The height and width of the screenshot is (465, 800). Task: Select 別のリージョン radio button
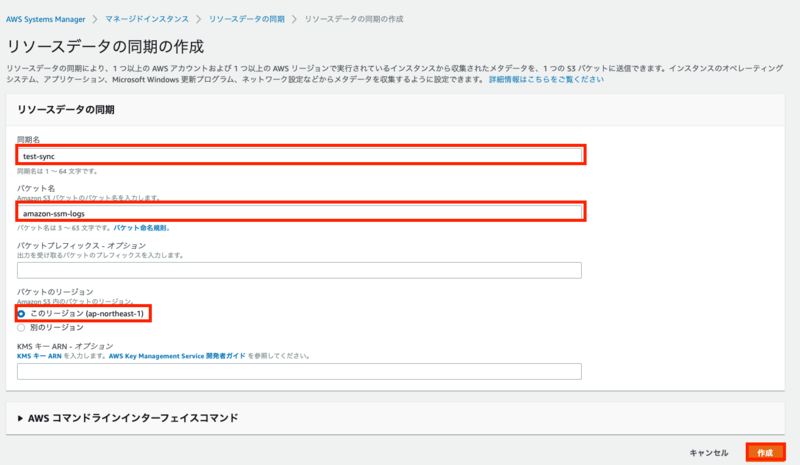click(x=21, y=328)
